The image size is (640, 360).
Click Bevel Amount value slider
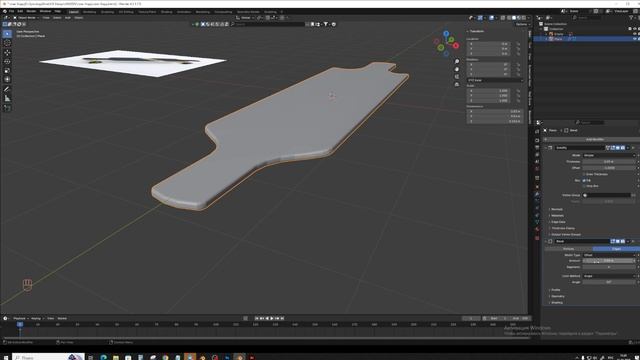(609, 261)
